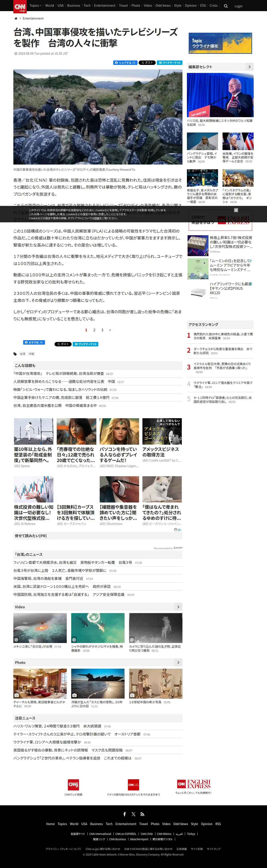Open テイラー・スウィフト concert cancellation story
Viewport: 267px width, 868px height.
77,734
